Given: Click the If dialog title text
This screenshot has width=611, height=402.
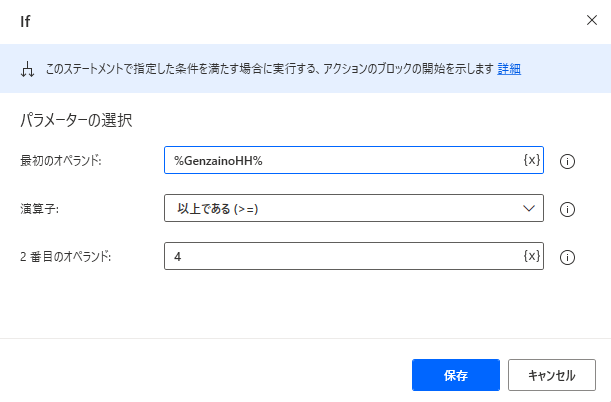Looking at the screenshot, I should 25,20.
